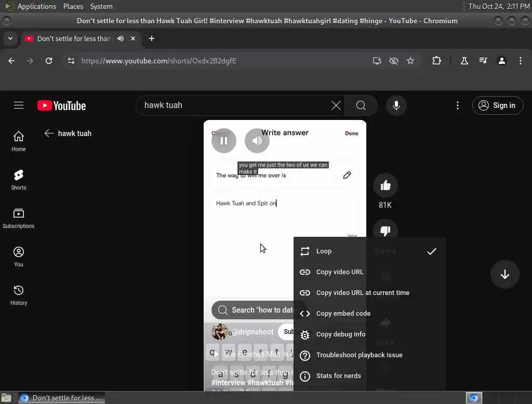Click the Search "how to dat" suggestion pill
This screenshot has width=532, height=404.
tap(253, 309)
